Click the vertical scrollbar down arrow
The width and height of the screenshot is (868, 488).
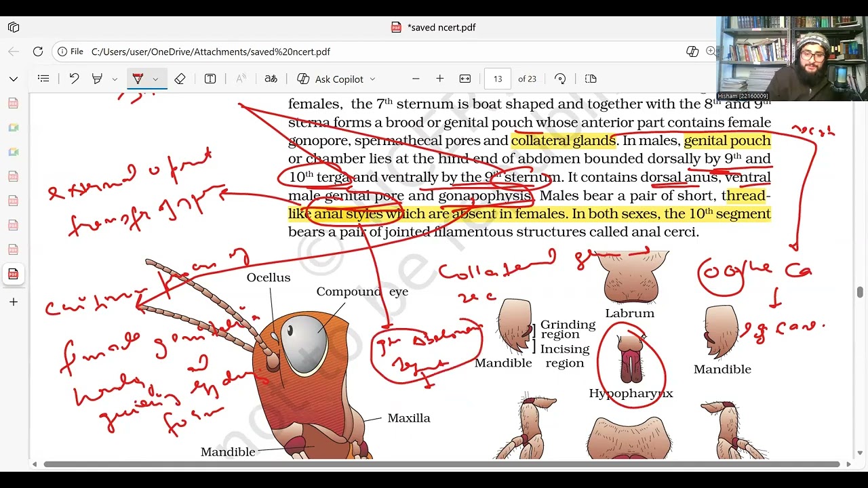pos(860,453)
